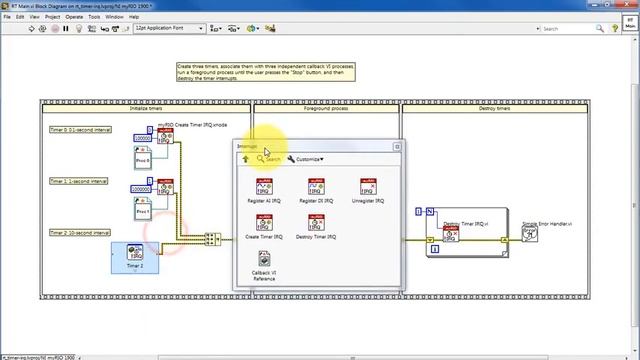
Task: Click the first myRIO Create Timer IRQ node
Action: click(165, 136)
